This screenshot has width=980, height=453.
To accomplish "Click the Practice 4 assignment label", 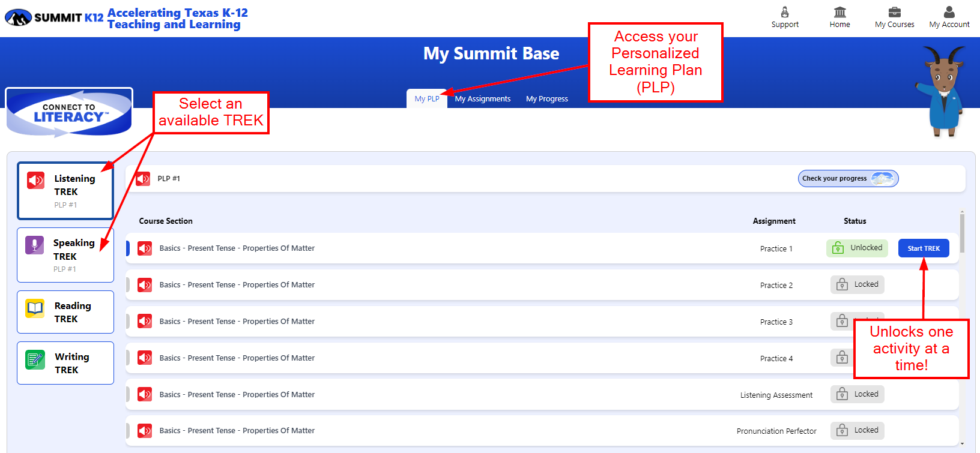I will point(776,359).
